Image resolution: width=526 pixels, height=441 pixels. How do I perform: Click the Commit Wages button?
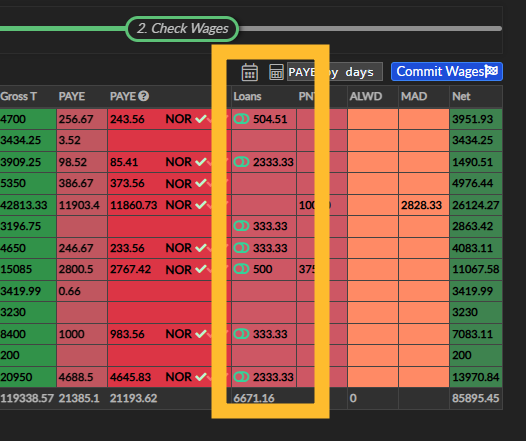coord(447,71)
